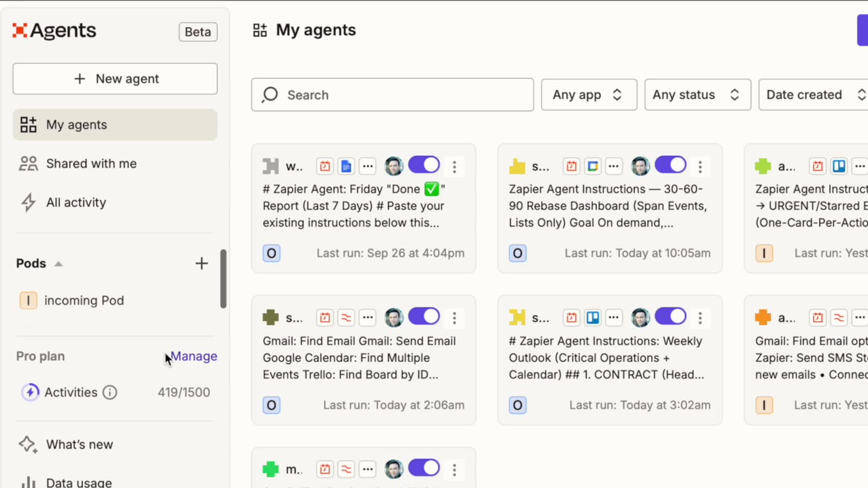The width and height of the screenshot is (868, 488).
Task: Click the owner avatar on the Gmail Find Email card
Action: click(x=394, y=318)
